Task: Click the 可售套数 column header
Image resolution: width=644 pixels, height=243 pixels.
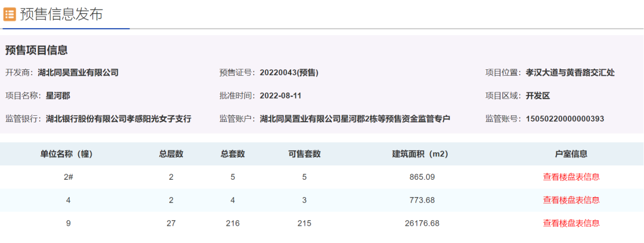Action: point(304,154)
